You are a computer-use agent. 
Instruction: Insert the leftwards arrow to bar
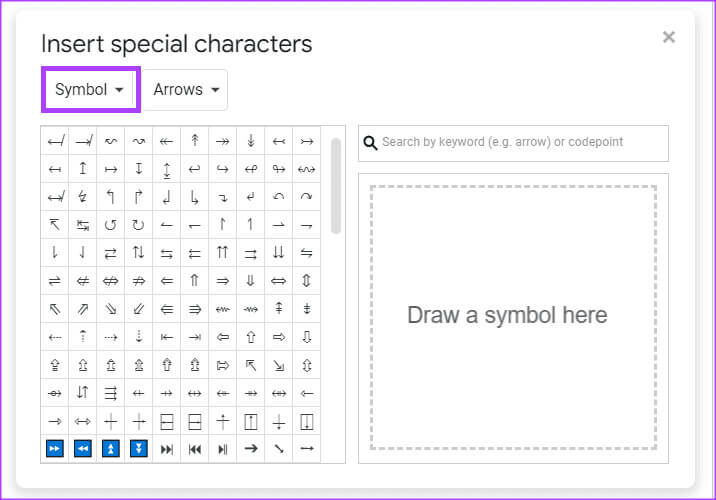pos(167,337)
